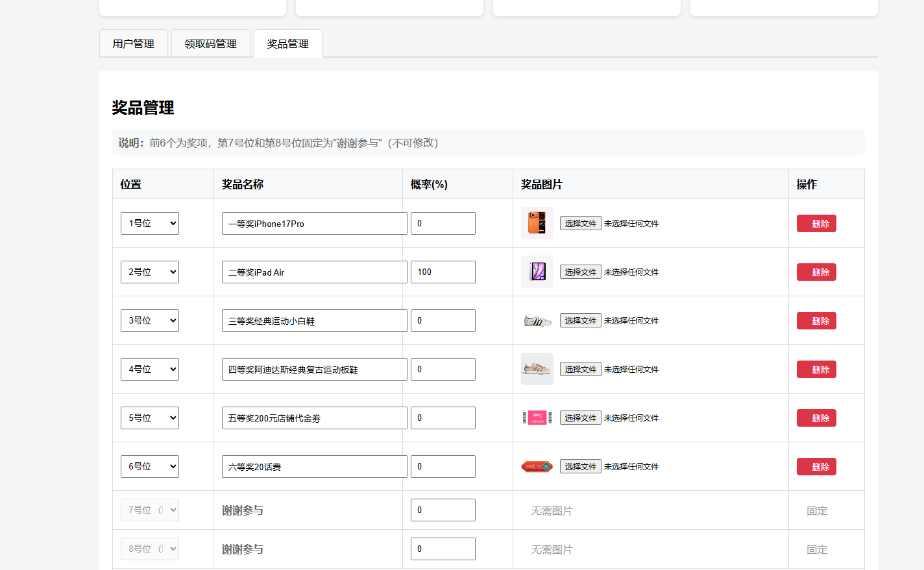The width and height of the screenshot is (924, 570).
Task: Switch to the 领取码管理 tab
Action: tap(210, 43)
